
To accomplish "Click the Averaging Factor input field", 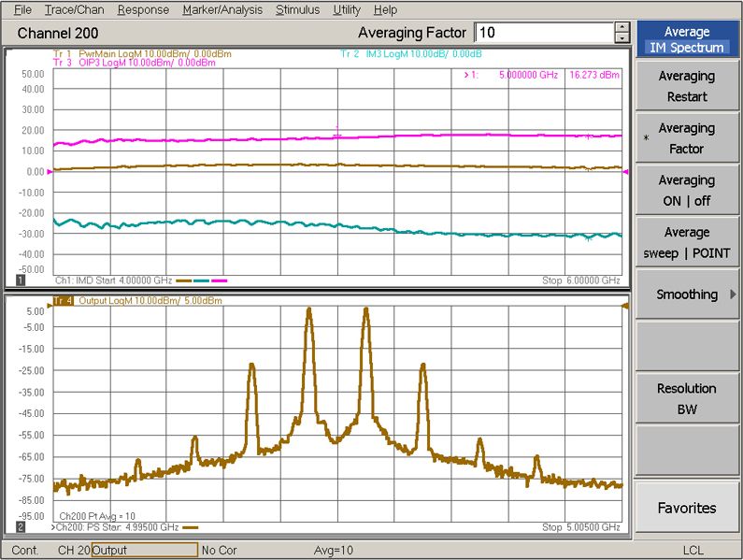I will [x=543, y=33].
